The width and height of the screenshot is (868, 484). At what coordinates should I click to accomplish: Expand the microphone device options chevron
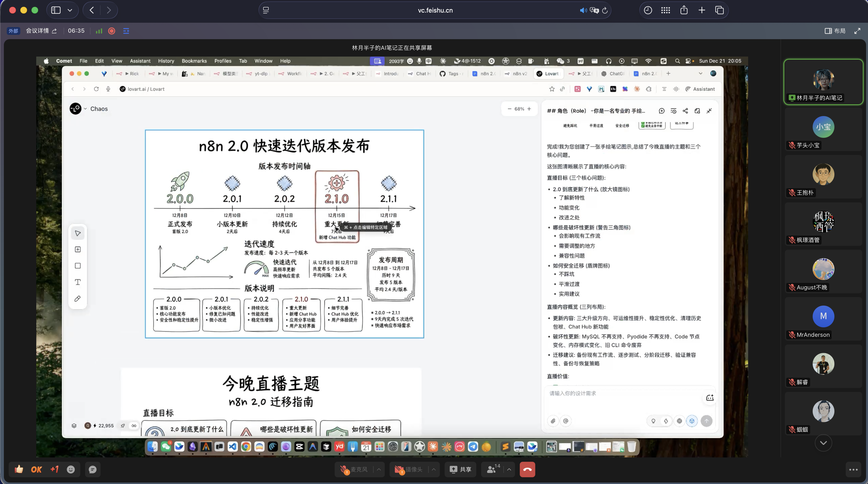[x=379, y=469]
